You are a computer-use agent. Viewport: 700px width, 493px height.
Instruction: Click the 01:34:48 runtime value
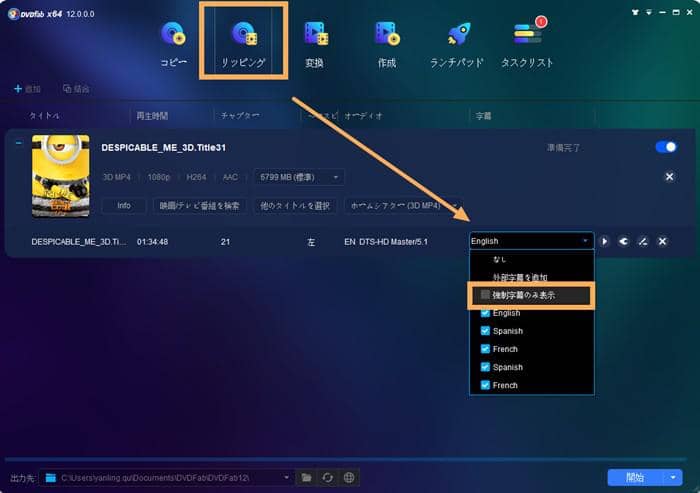point(152,242)
